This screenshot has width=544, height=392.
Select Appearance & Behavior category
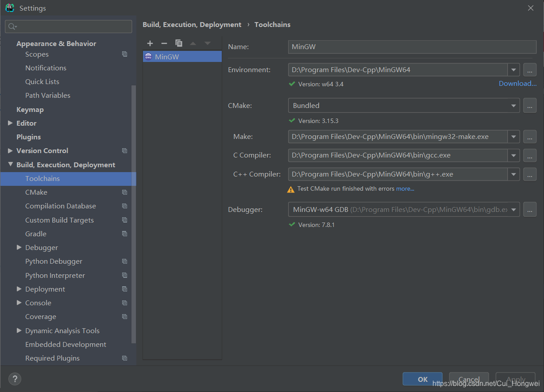pyautogui.click(x=56, y=43)
